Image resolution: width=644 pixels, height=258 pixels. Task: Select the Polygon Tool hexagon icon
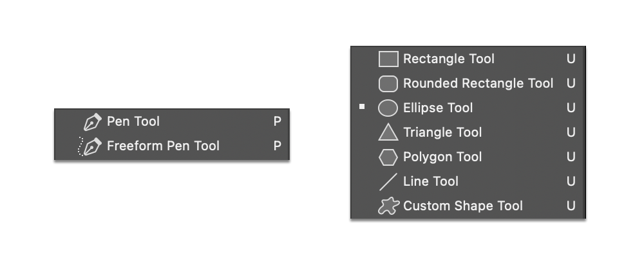(388, 157)
